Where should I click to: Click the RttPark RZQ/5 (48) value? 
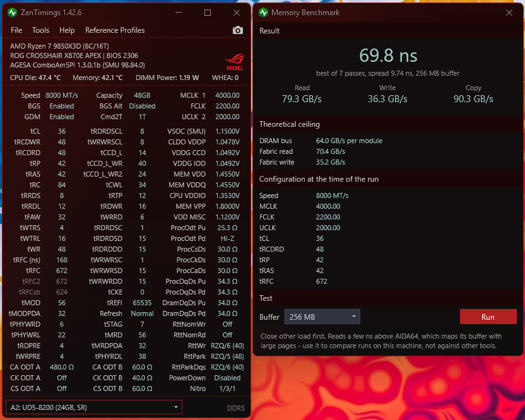227,356
